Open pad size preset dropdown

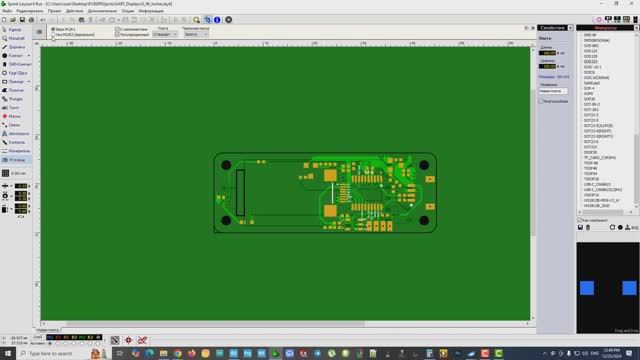11,196
